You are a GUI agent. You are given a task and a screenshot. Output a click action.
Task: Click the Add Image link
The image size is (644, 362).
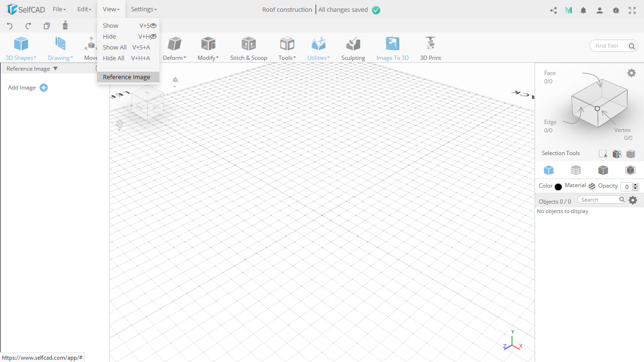(22, 88)
